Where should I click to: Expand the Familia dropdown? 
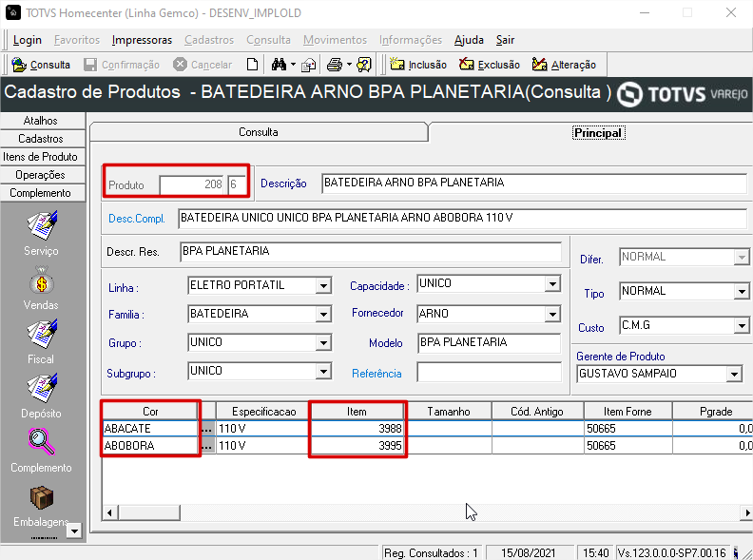point(323,314)
